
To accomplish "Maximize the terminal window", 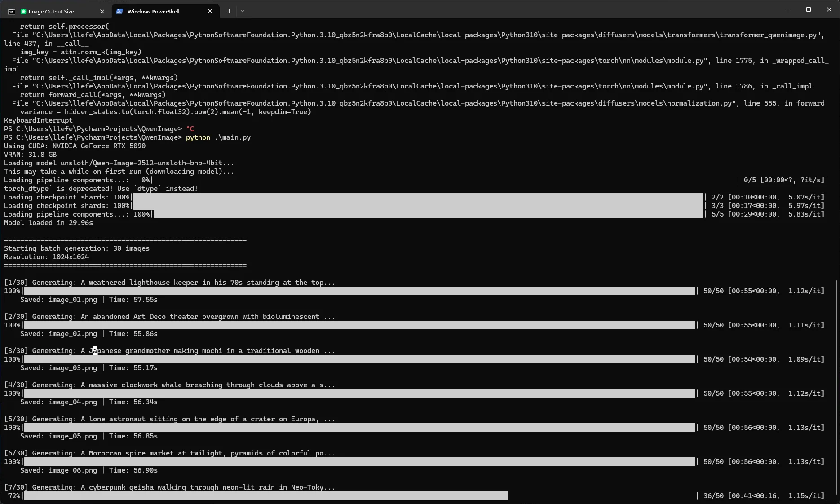I will [809, 9].
